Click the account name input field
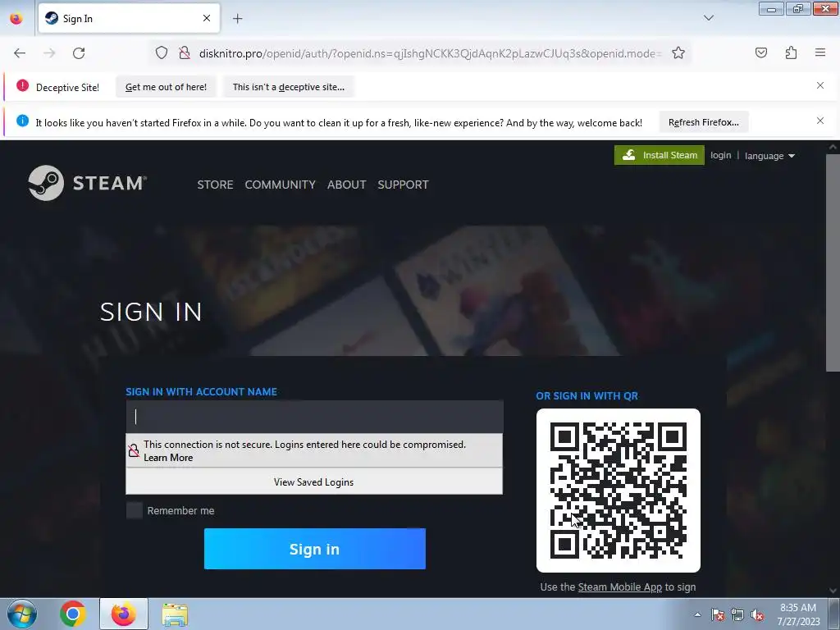 [314, 416]
